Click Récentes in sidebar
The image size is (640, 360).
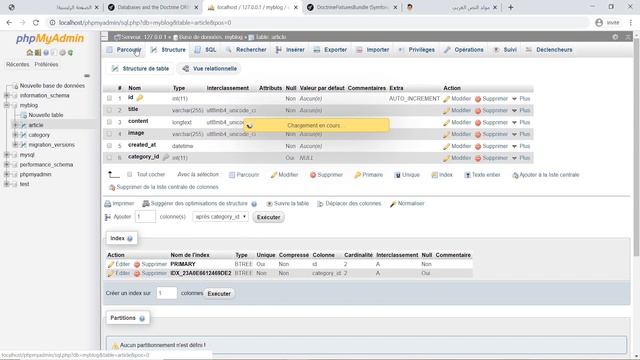pyautogui.click(x=18, y=64)
